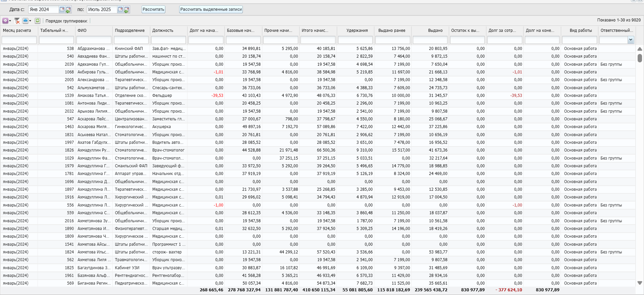This screenshot has height=295, width=644.
Task: Select row of Антонова Лиди...
Action: click(x=318, y=103)
